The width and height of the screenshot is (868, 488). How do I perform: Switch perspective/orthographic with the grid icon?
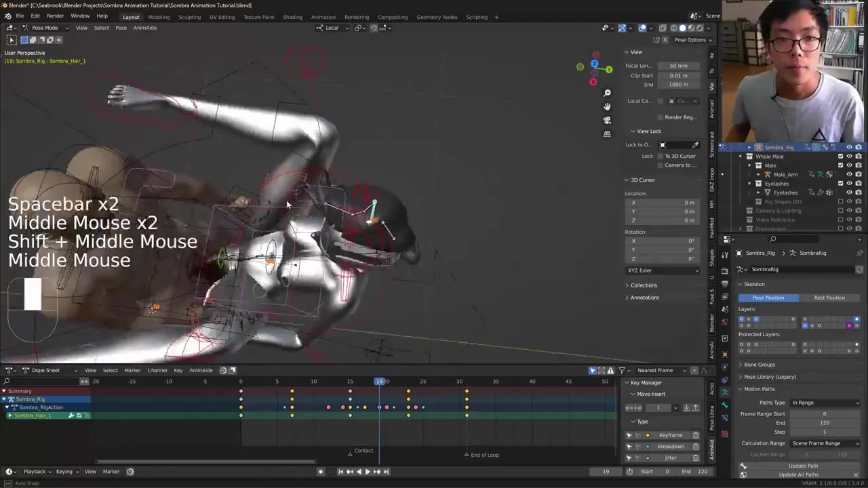tap(607, 134)
